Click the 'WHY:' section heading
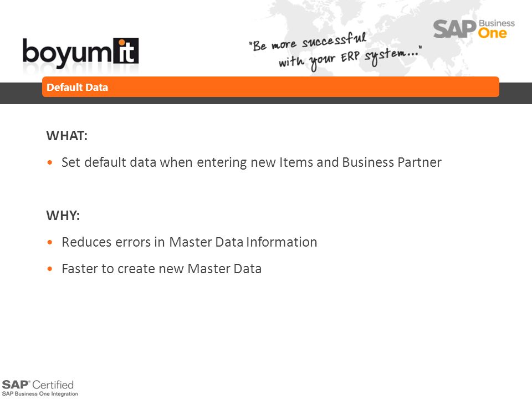532x399 pixels. 63,216
